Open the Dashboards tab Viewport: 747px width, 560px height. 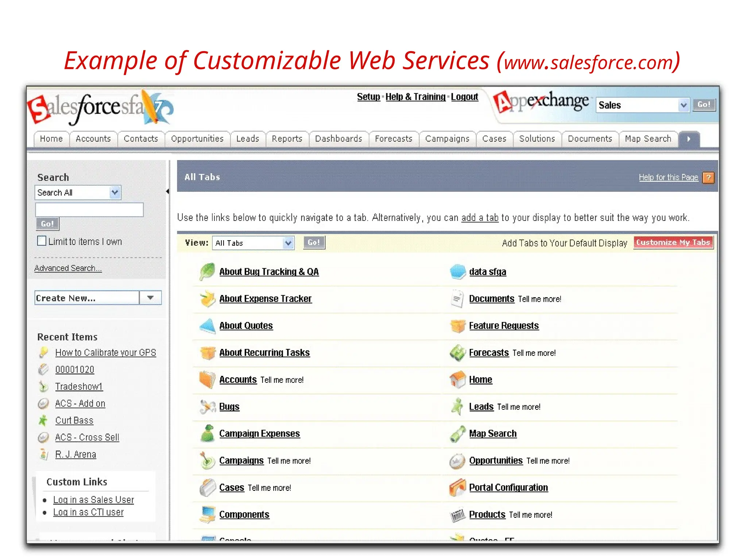pos(339,139)
